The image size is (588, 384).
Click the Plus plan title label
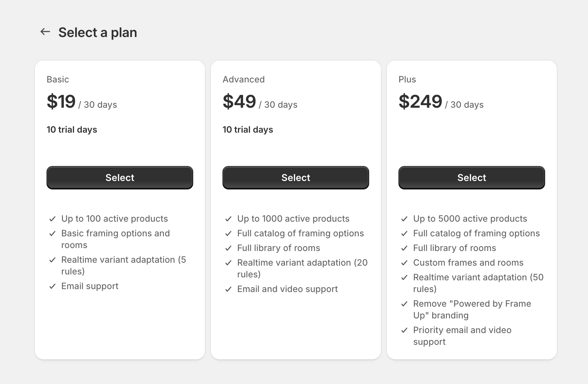[x=407, y=80]
